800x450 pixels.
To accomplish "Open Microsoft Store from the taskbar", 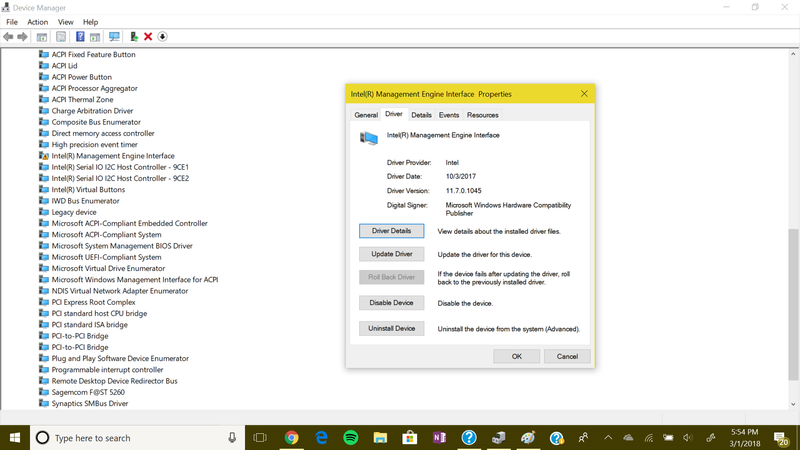I will click(x=410, y=438).
